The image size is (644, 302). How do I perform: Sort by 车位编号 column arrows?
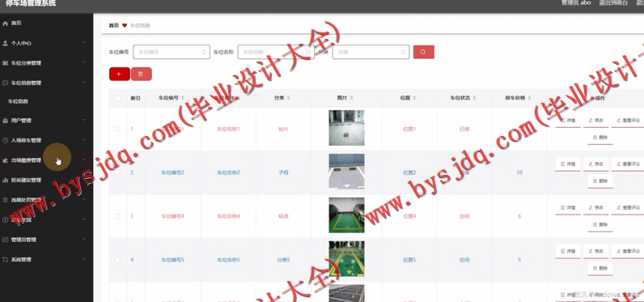[182, 98]
